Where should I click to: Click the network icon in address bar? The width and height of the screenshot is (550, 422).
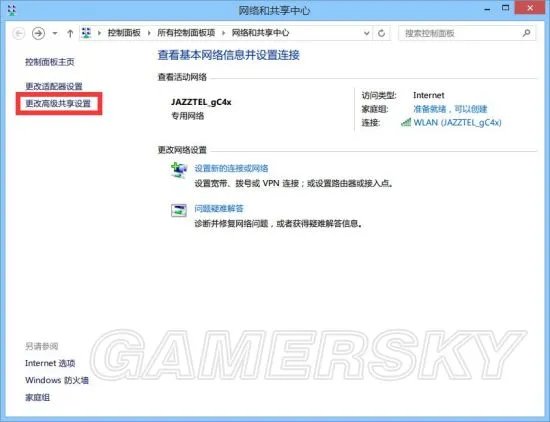tap(86, 33)
